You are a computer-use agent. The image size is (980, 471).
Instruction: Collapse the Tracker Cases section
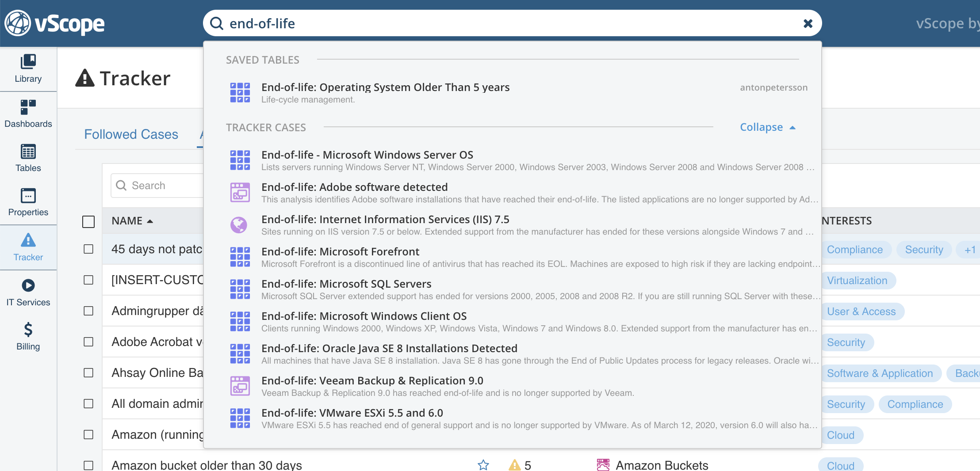768,127
